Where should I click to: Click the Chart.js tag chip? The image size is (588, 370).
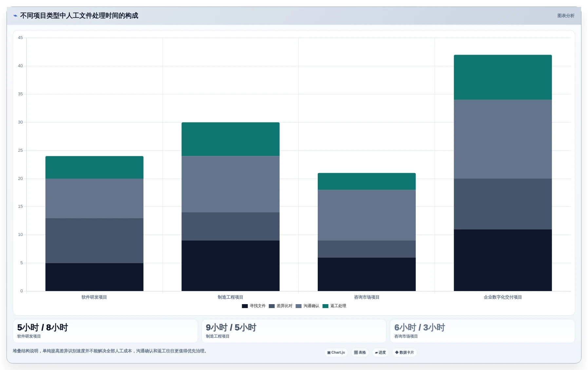pyautogui.click(x=336, y=353)
